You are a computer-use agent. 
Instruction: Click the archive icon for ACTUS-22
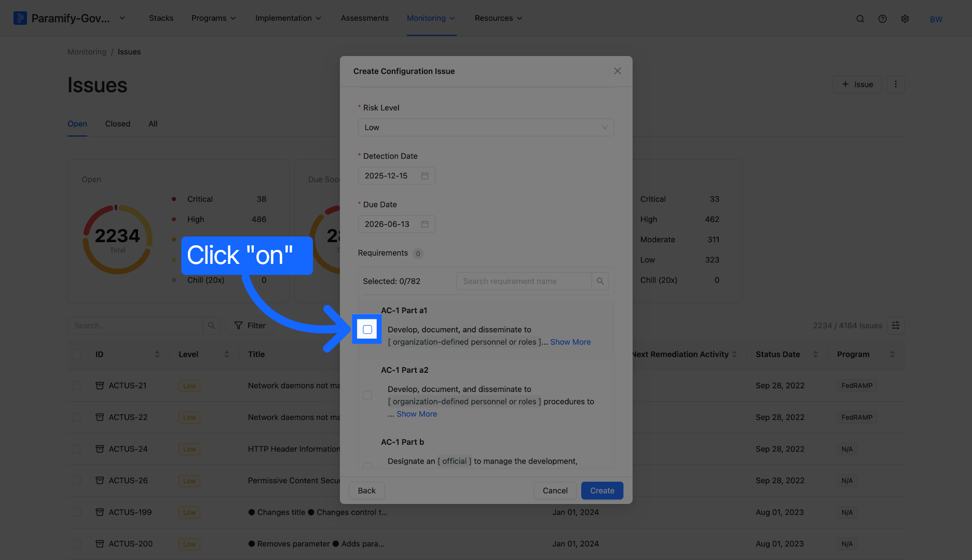click(100, 417)
